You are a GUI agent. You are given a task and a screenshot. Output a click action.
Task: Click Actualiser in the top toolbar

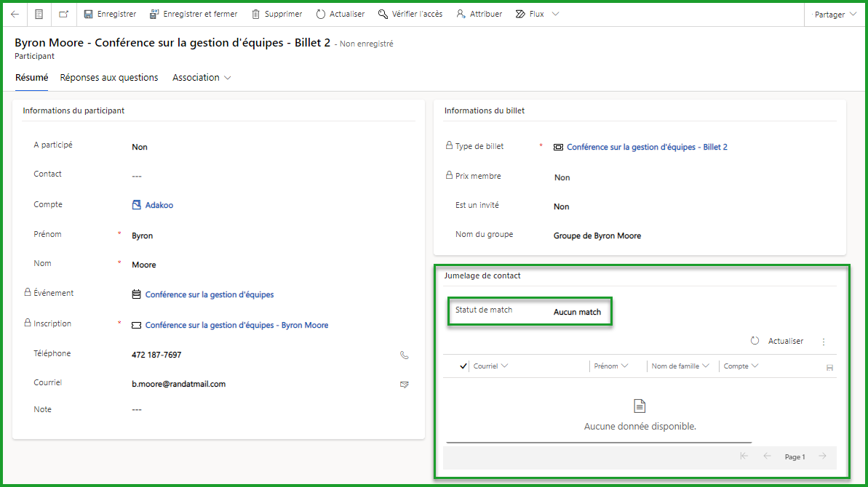click(340, 14)
